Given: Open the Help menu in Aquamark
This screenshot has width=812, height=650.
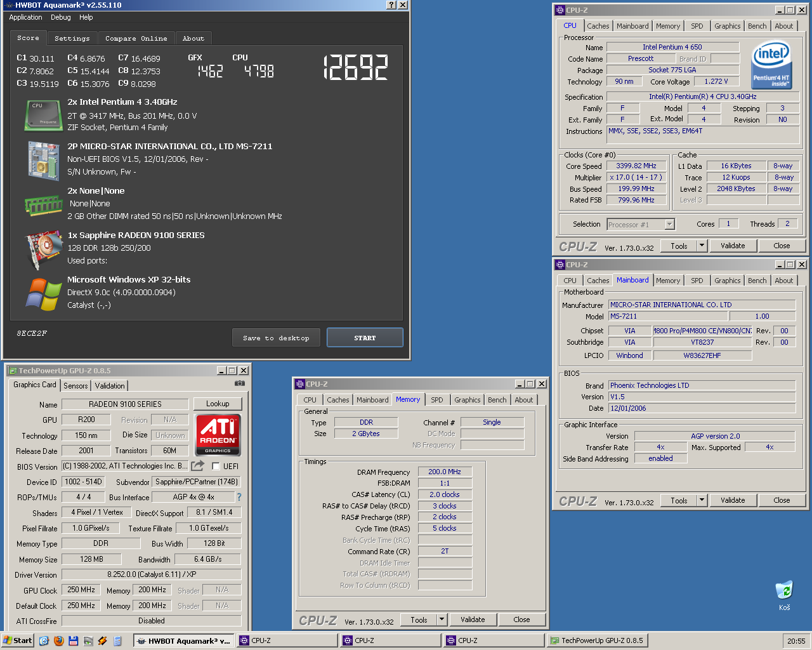Looking at the screenshot, I should click(86, 17).
